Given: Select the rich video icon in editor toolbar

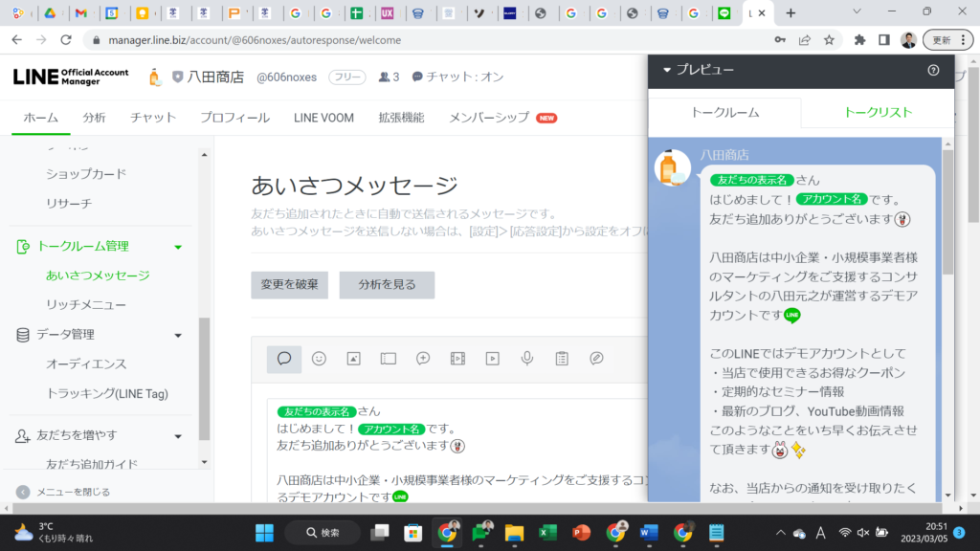Looking at the screenshot, I should click(x=457, y=359).
